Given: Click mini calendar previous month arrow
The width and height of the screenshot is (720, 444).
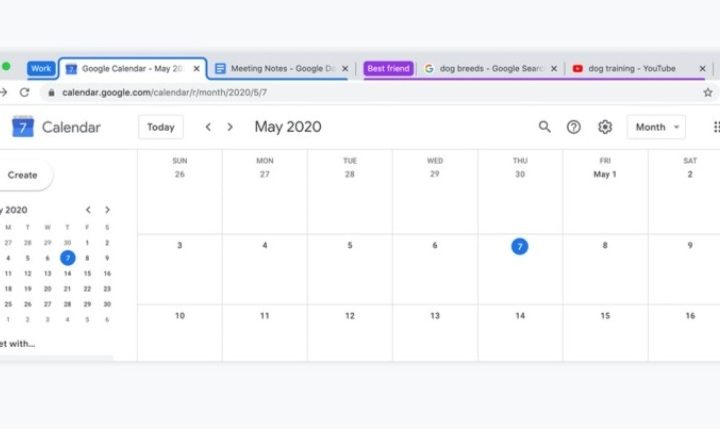Looking at the screenshot, I should (88, 210).
